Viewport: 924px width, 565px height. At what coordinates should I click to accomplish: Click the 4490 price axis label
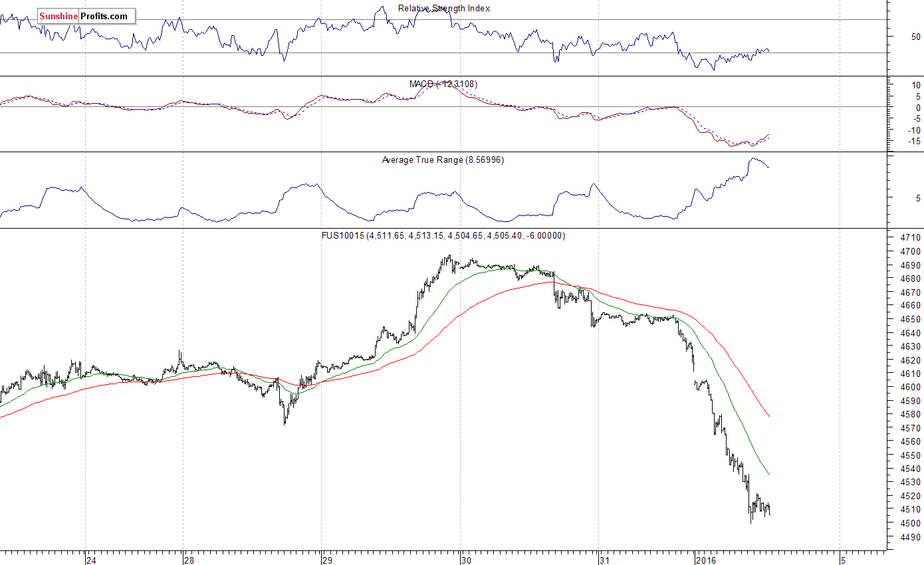[x=911, y=537]
